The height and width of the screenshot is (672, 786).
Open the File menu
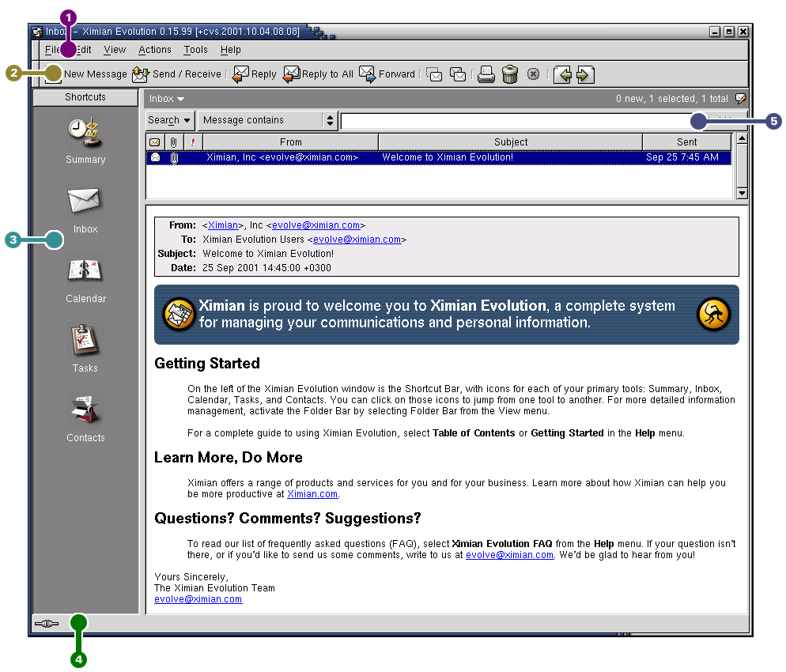coord(52,50)
